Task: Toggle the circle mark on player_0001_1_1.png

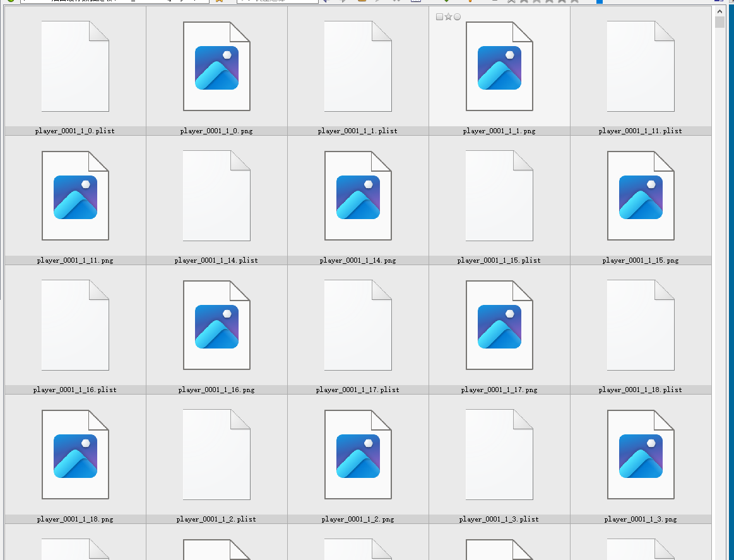Action: pyautogui.click(x=458, y=17)
